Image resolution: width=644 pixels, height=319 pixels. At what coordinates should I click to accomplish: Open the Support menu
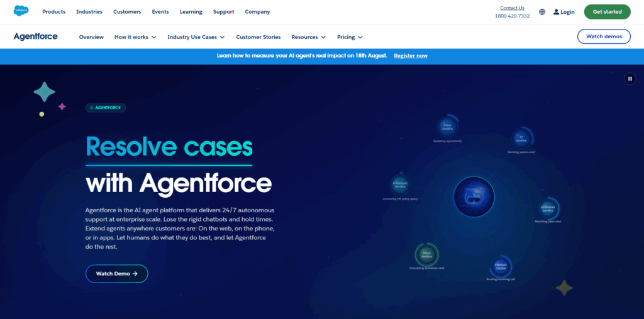click(223, 12)
